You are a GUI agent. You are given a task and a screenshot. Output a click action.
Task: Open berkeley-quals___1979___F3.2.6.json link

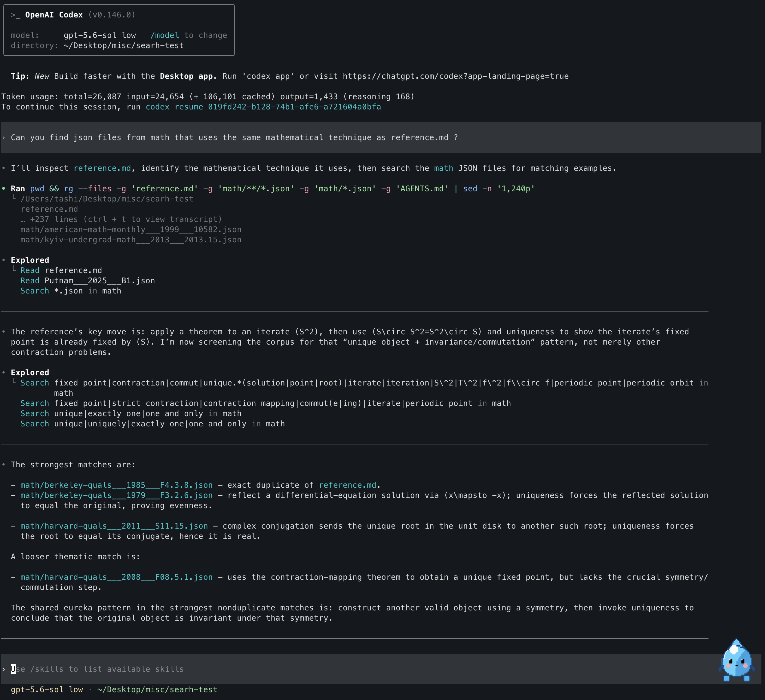coord(116,495)
